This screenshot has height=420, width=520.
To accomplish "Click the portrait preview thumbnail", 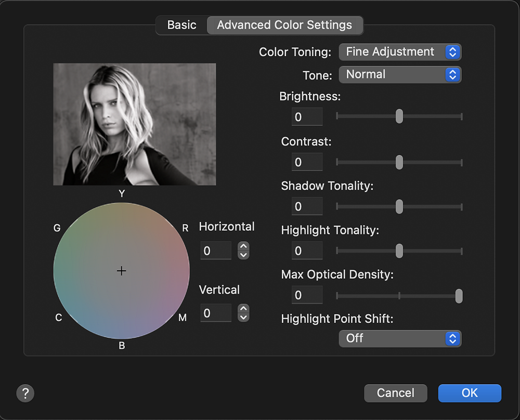I will 134,124.
